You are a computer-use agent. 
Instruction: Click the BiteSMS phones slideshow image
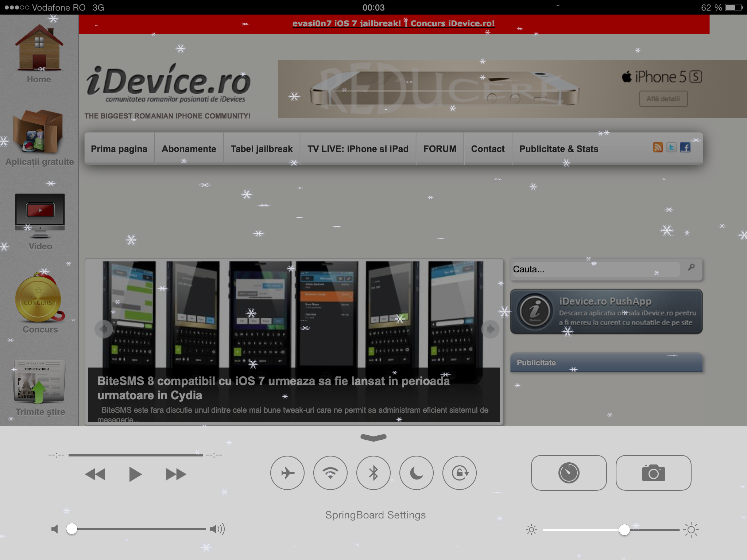click(294, 314)
